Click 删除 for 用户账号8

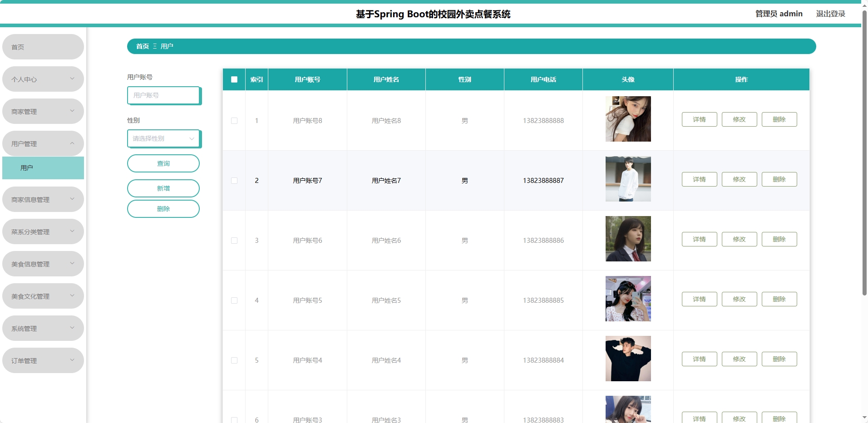point(779,119)
